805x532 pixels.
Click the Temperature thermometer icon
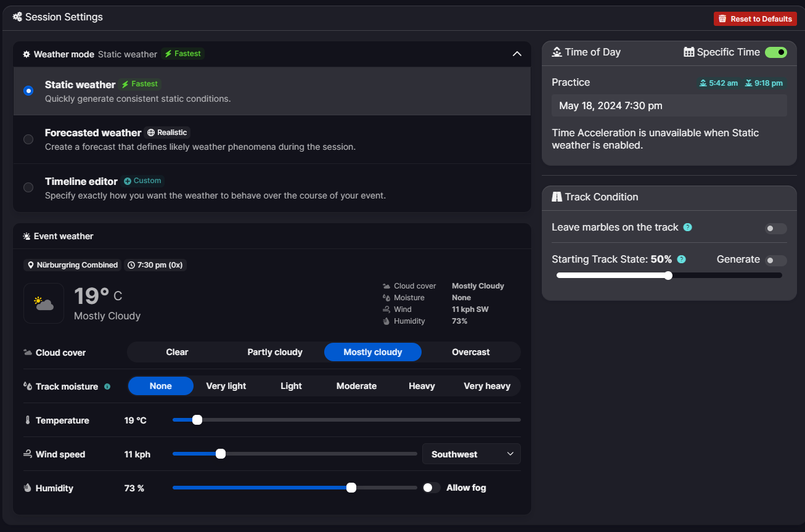[x=28, y=420]
